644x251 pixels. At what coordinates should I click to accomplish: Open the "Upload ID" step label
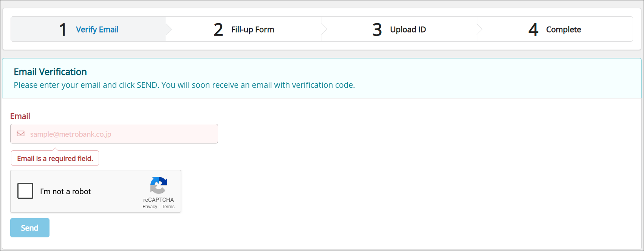click(x=408, y=30)
